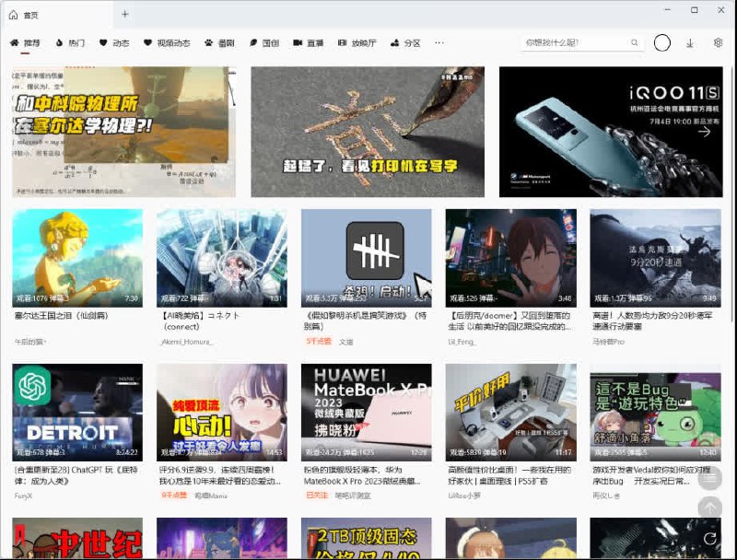The image size is (737, 560).
Task: Click the scroll-to-top arrow button
Action: pos(709,507)
